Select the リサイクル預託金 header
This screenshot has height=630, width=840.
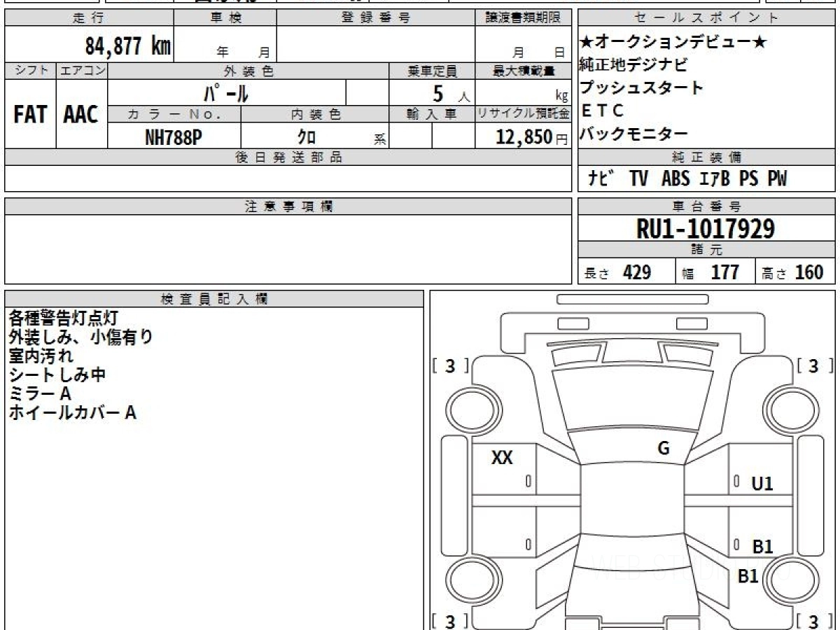(523, 114)
